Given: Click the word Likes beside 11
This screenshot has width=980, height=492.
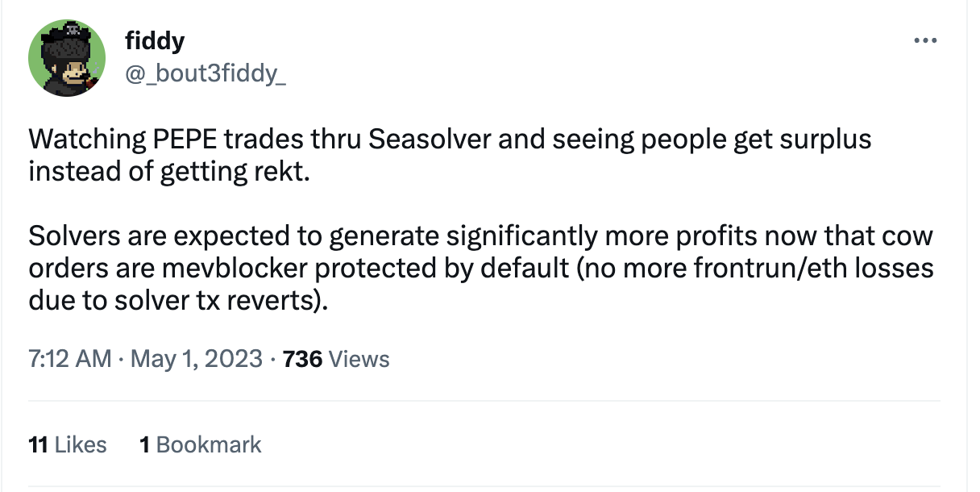Looking at the screenshot, I should click(80, 444).
